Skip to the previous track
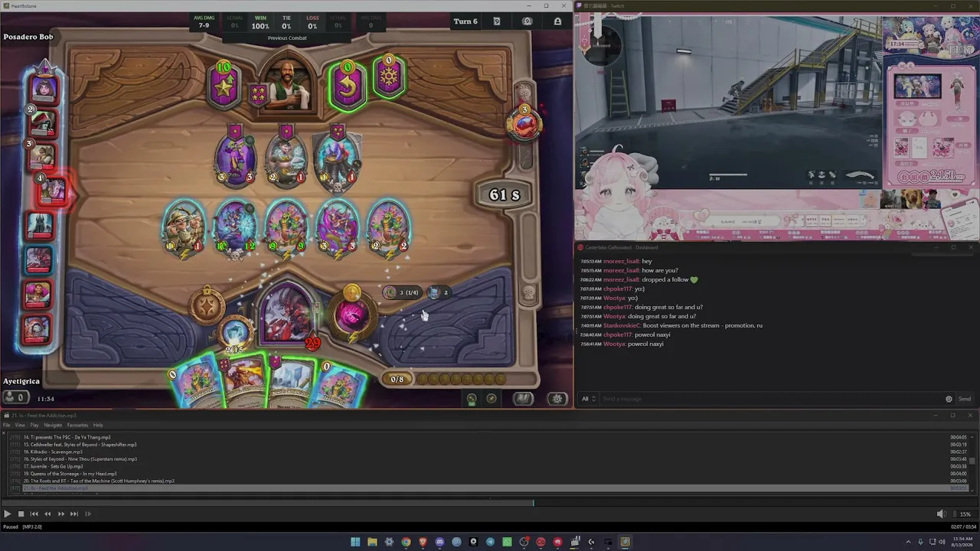The height and width of the screenshot is (551, 980). 34,514
